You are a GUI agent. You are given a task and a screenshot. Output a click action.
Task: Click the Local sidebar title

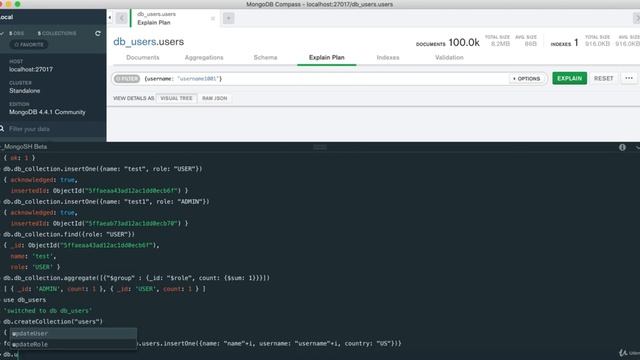(x=7, y=17)
